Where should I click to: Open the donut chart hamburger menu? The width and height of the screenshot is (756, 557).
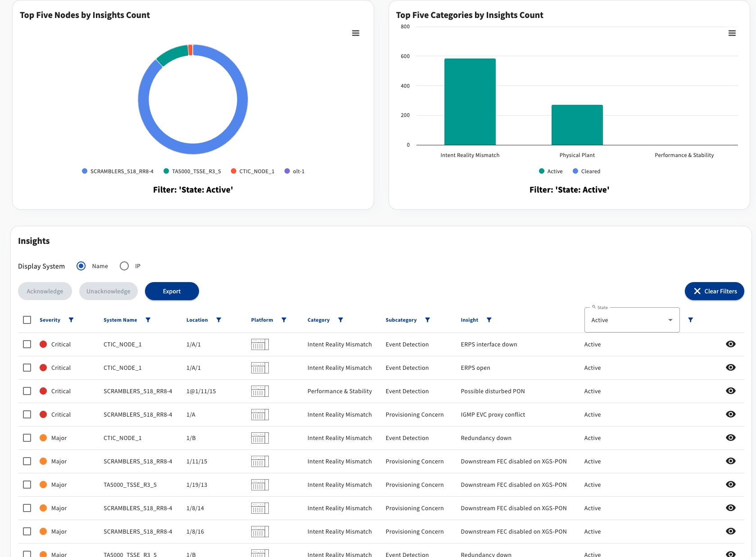[x=356, y=33]
